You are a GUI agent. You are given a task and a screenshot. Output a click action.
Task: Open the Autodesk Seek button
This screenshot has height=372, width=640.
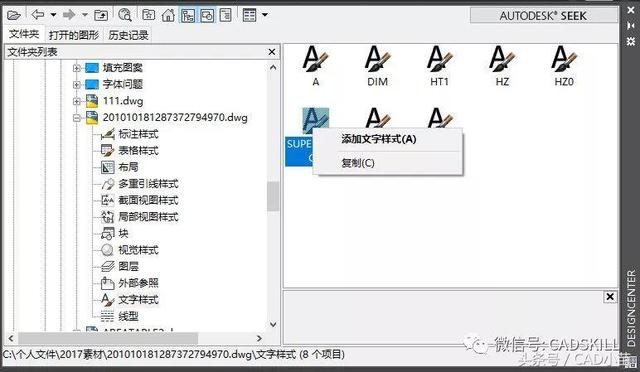click(x=543, y=16)
